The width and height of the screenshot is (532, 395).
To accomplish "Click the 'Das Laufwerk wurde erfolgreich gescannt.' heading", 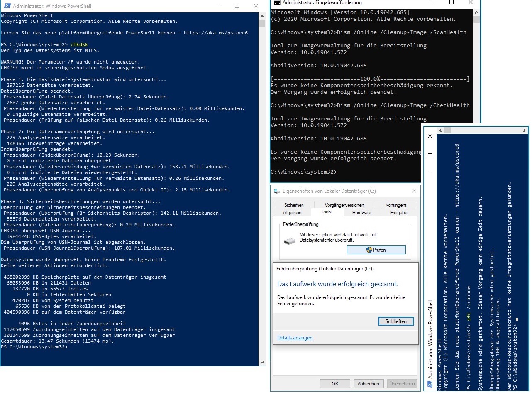I will point(337,284).
